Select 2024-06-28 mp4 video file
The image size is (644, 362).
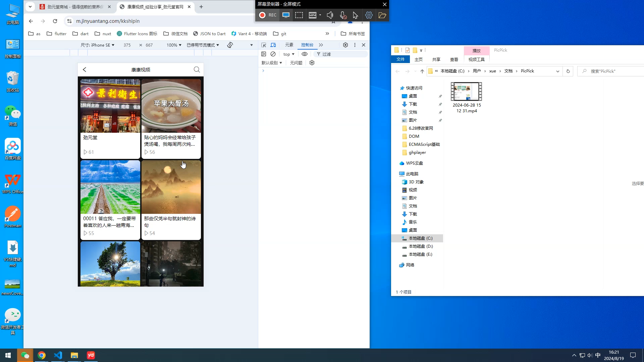(467, 98)
